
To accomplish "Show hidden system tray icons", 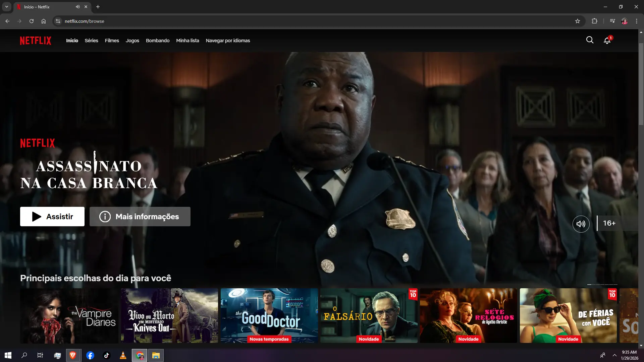I will (x=614, y=355).
